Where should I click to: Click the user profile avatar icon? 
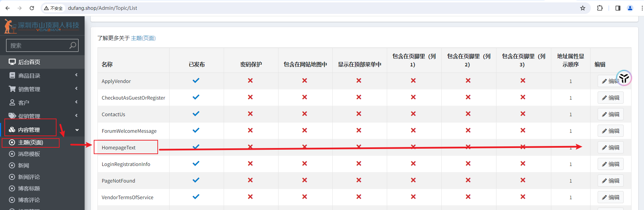[x=630, y=8]
